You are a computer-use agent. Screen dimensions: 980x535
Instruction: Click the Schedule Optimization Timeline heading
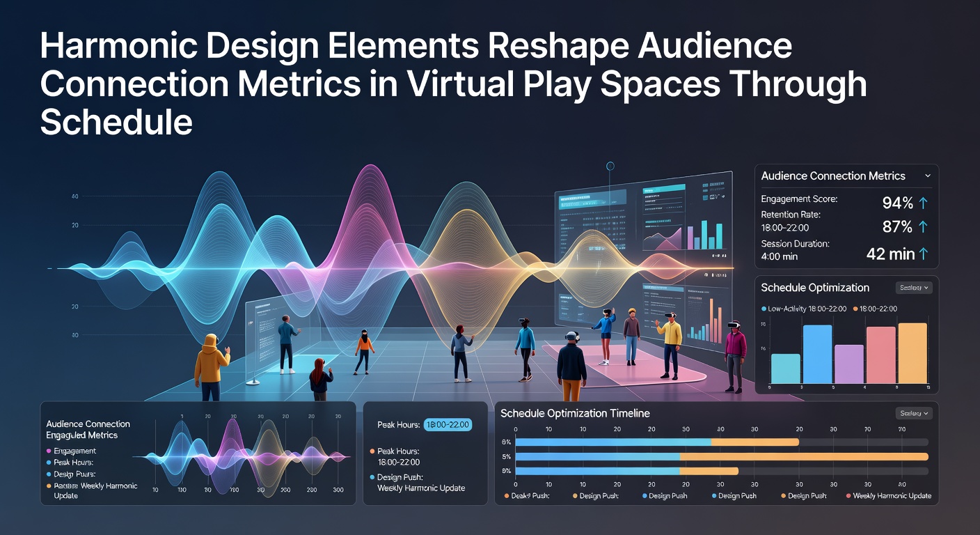(x=575, y=413)
